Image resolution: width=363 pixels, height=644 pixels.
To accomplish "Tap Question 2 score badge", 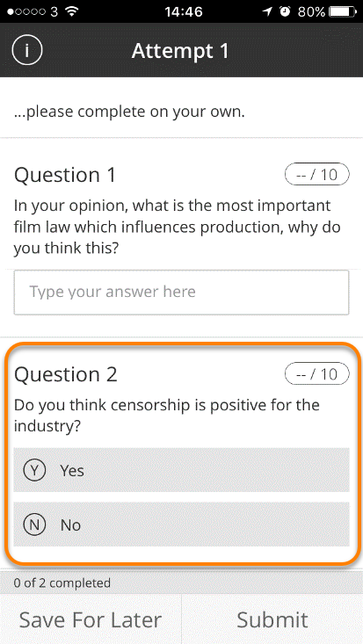I will 317,373.
